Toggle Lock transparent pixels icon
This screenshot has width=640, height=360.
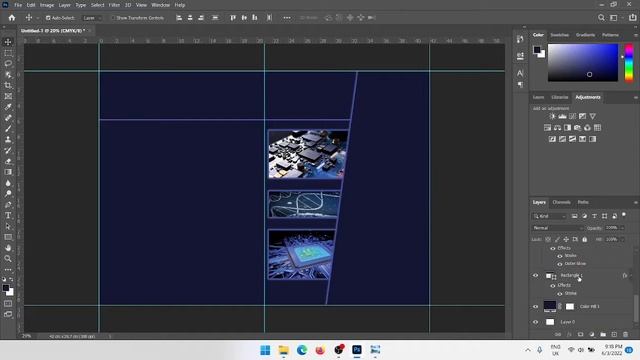[548, 240]
